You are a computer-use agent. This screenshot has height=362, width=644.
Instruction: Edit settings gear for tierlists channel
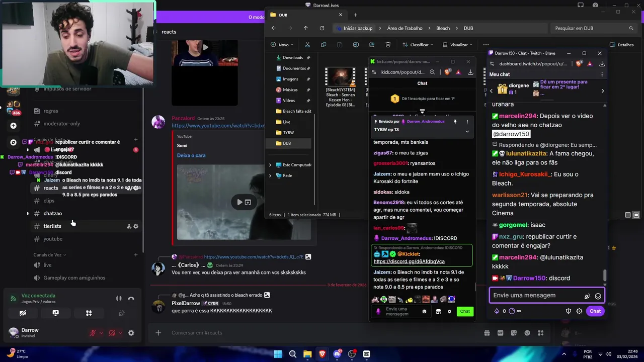point(136,226)
